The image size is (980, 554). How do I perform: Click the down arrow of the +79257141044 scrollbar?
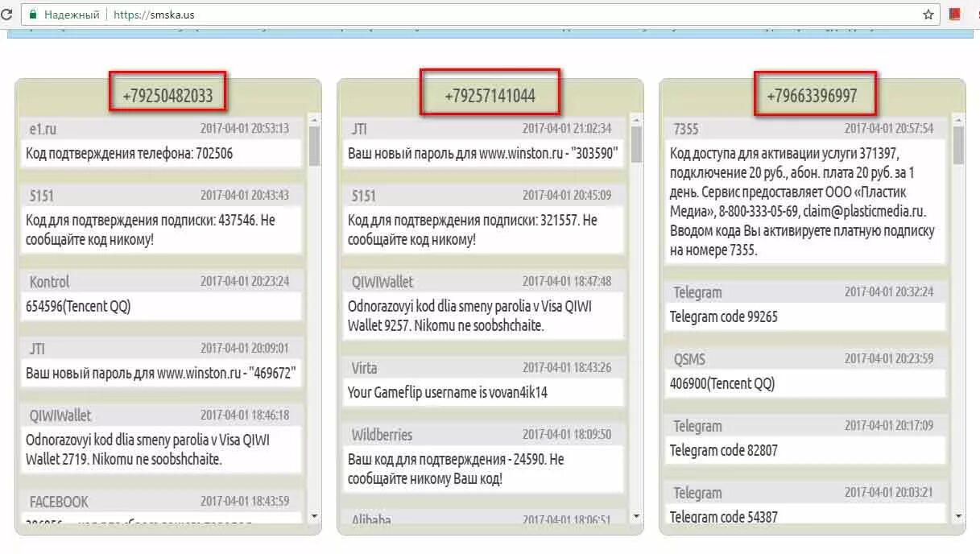coord(636,516)
